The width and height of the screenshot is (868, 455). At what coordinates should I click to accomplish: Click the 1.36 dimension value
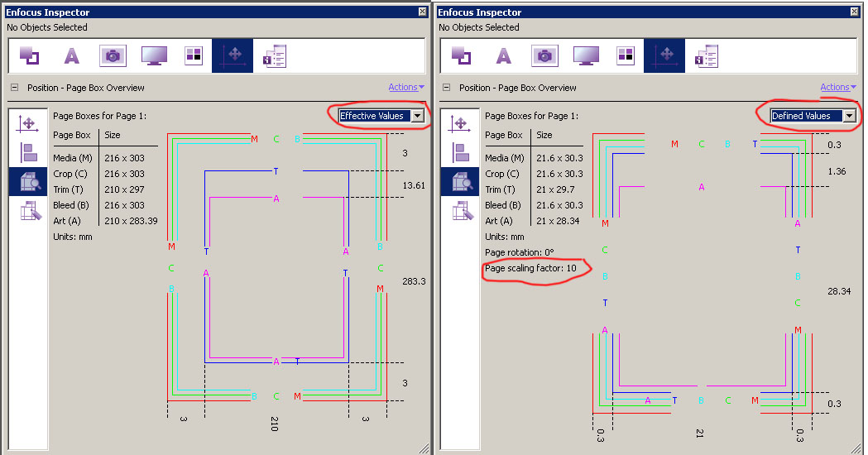point(837,171)
